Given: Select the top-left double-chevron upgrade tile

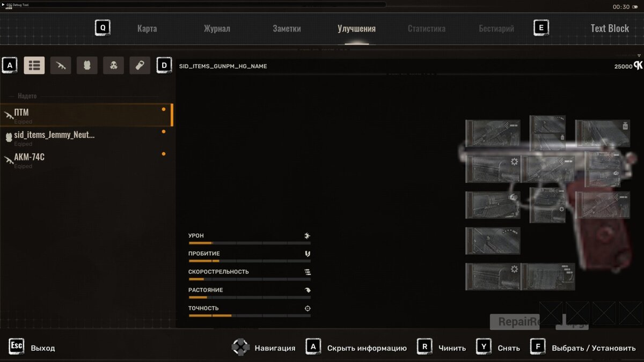Looking at the screenshot, I should click(493, 133).
